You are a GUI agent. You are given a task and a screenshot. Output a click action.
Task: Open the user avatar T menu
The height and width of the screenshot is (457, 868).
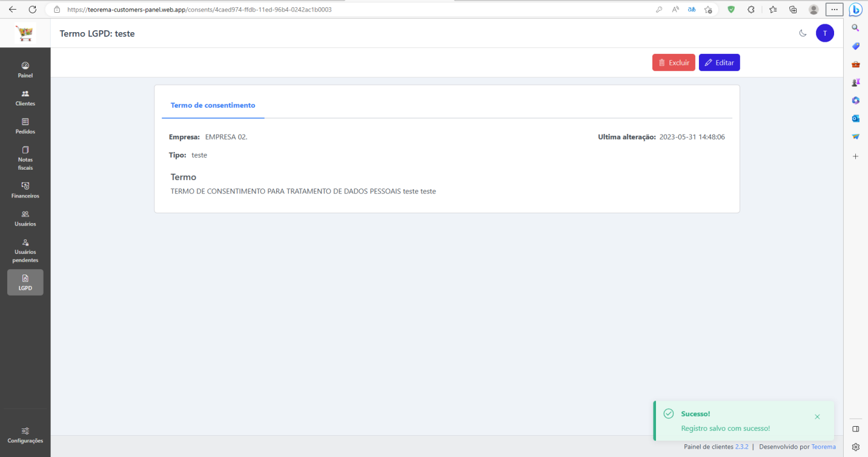[824, 33]
